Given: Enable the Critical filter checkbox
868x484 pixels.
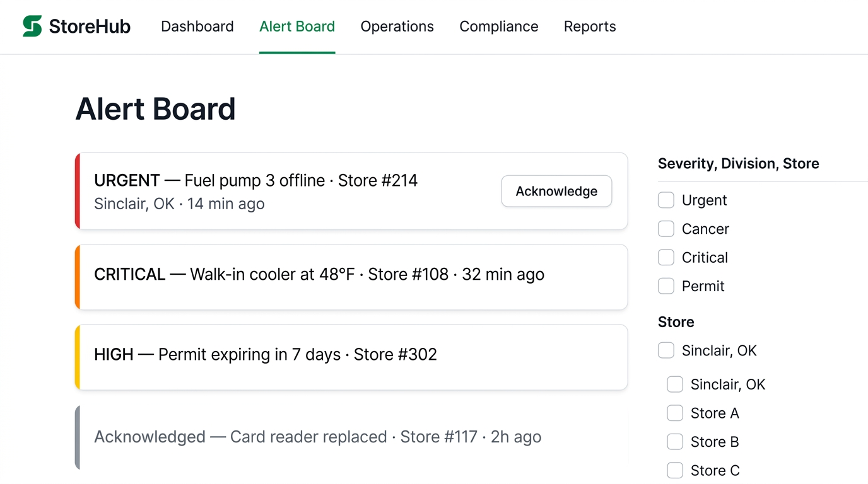Looking at the screenshot, I should 666,258.
